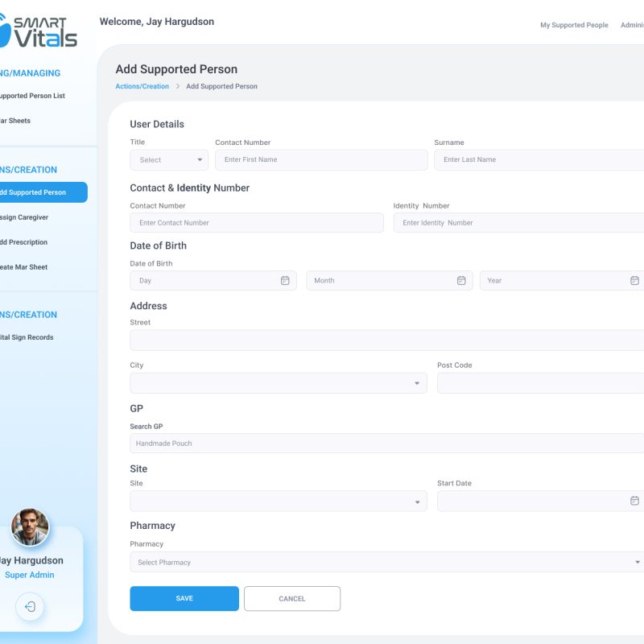Focus the Search GP input field
Screen dimensions: 644x644
pyautogui.click(x=386, y=444)
